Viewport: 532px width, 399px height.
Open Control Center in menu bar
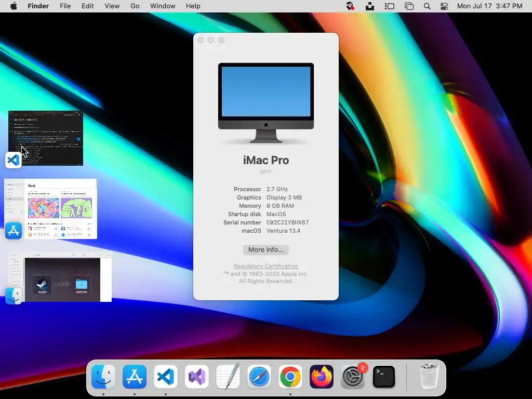444,6
